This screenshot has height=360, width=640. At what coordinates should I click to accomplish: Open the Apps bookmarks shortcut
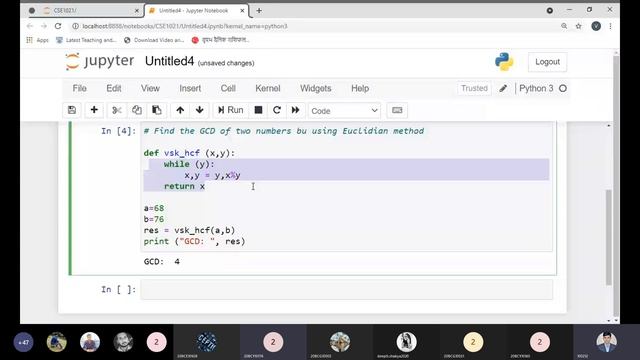tap(37, 40)
